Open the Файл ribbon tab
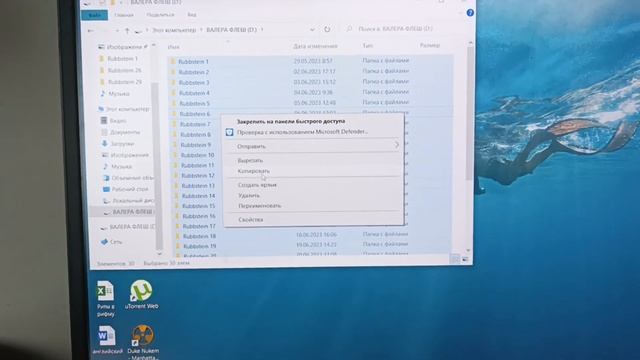 [95, 15]
